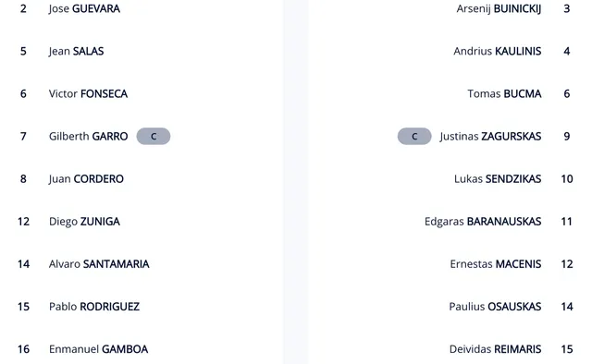This screenshot has width=592, height=364.
Task: Click captain badge beside Justinas Zagurskas
Action: (414, 136)
